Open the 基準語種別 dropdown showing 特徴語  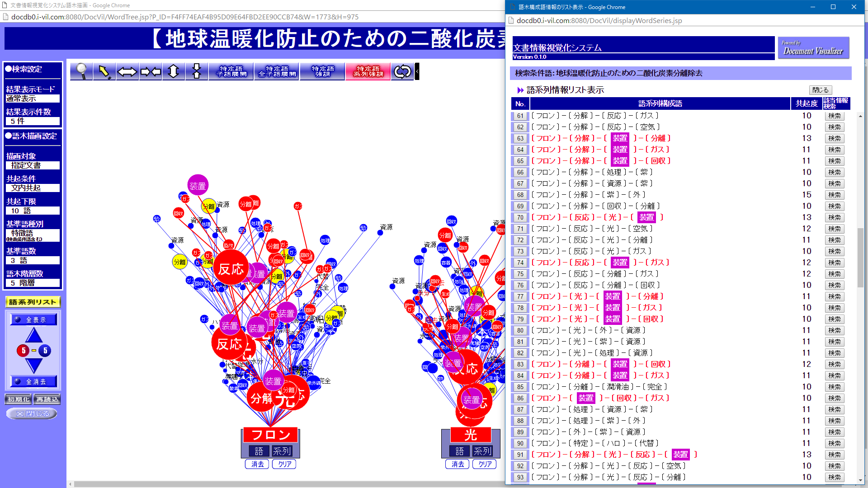[33, 235]
